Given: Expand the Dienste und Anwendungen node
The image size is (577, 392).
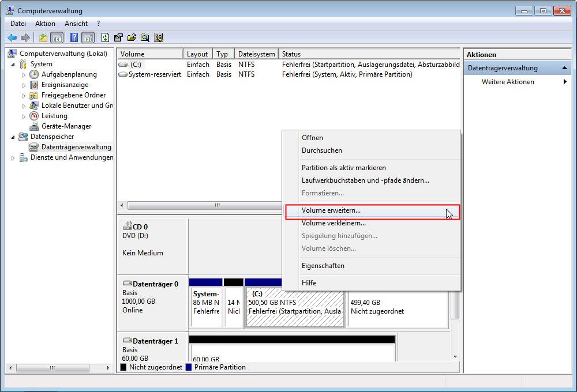Looking at the screenshot, I should pyautogui.click(x=13, y=158).
